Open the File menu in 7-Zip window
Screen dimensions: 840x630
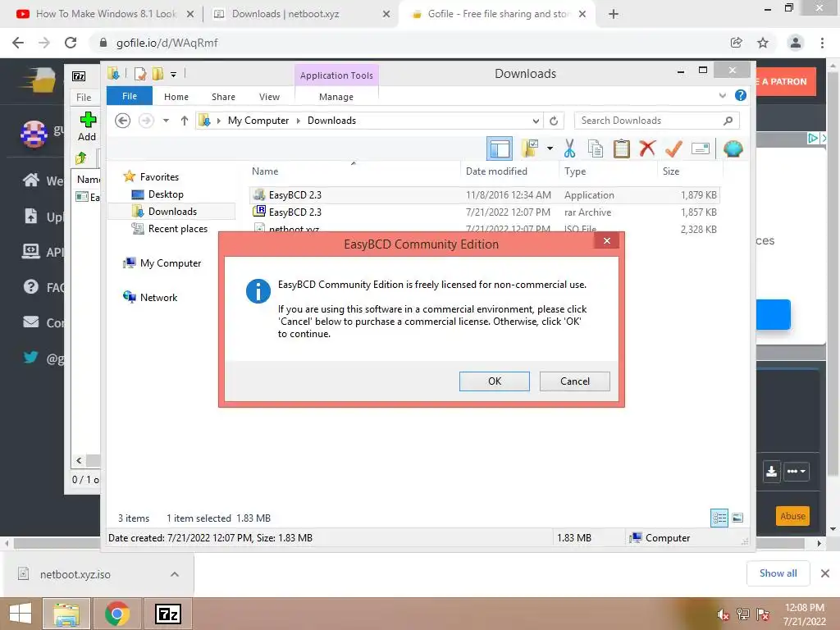pyautogui.click(x=84, y=97)
